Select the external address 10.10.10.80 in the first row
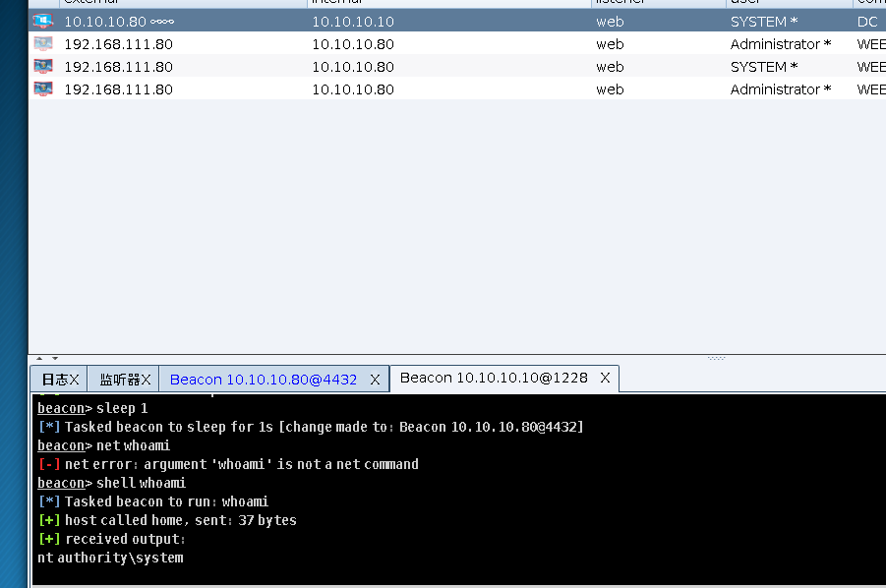 coord(105,22)
